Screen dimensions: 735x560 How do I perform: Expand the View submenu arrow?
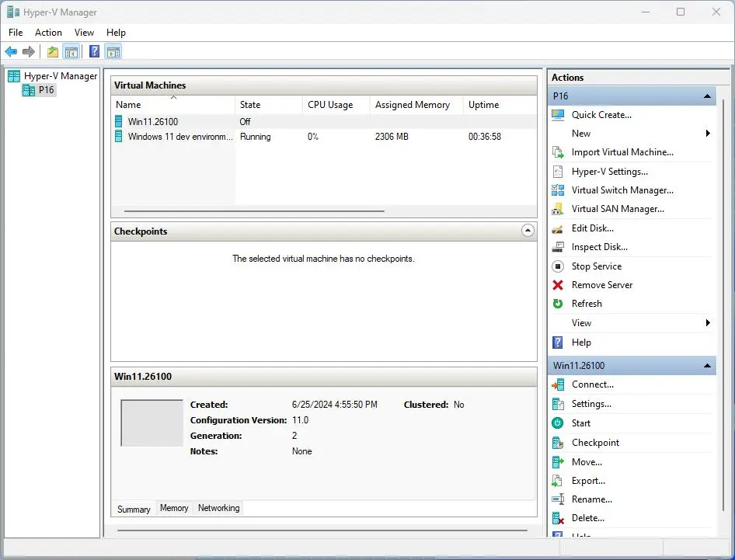click(x=708, y=323)
